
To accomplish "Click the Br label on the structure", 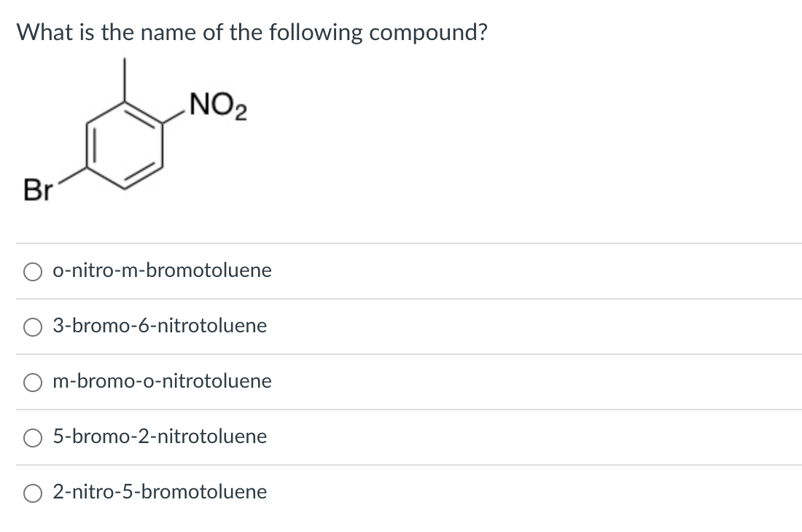I will point(39,191).
